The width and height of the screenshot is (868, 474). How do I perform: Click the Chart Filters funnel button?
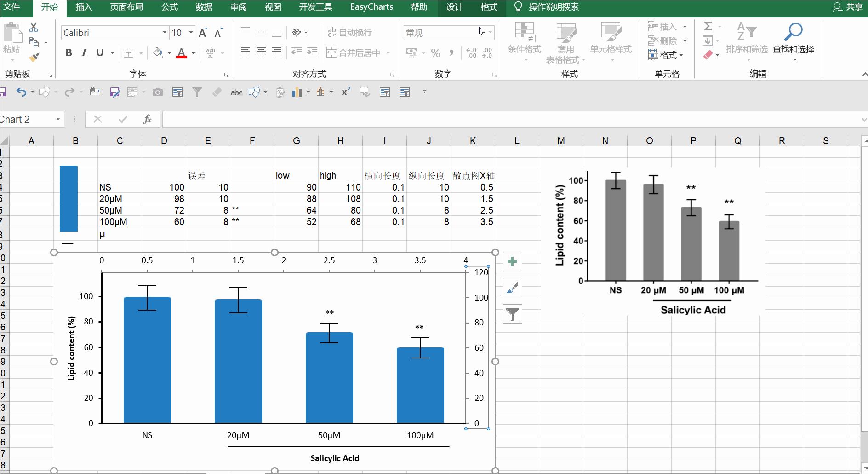[x=512, y=314]
